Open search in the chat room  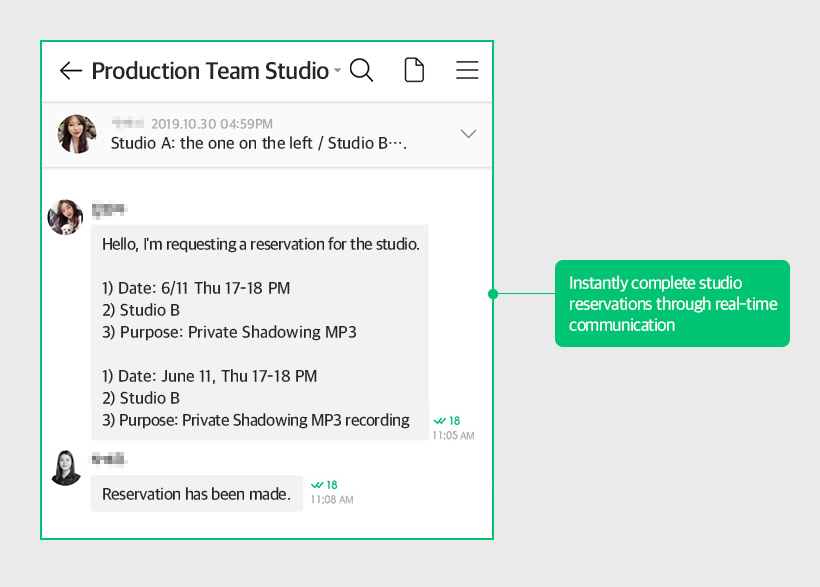coord(362,71)
